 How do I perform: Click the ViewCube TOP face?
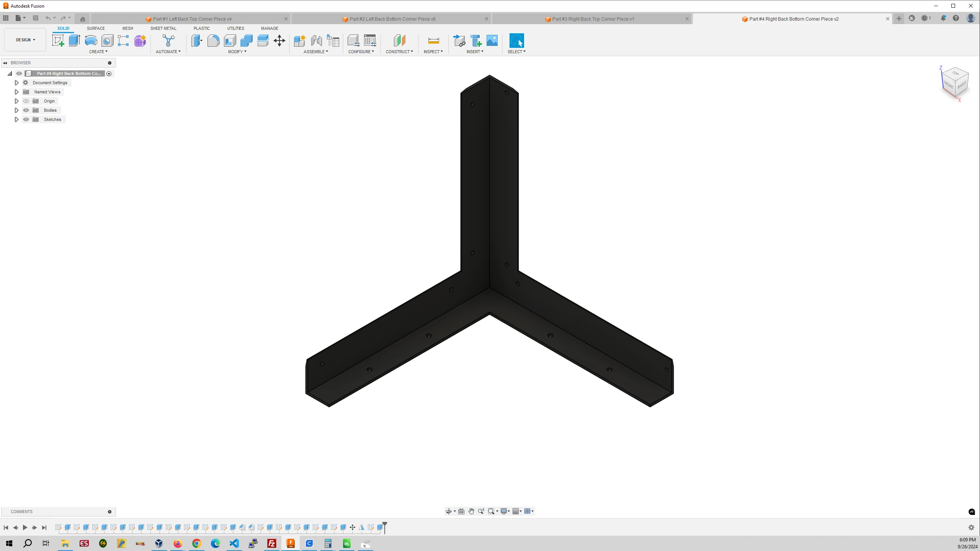955,73
